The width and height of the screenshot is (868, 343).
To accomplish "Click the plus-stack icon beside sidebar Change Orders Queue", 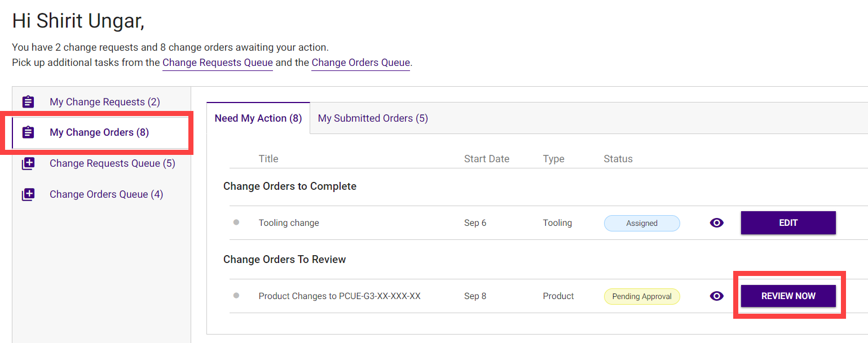I will click(x=28, y=194).
